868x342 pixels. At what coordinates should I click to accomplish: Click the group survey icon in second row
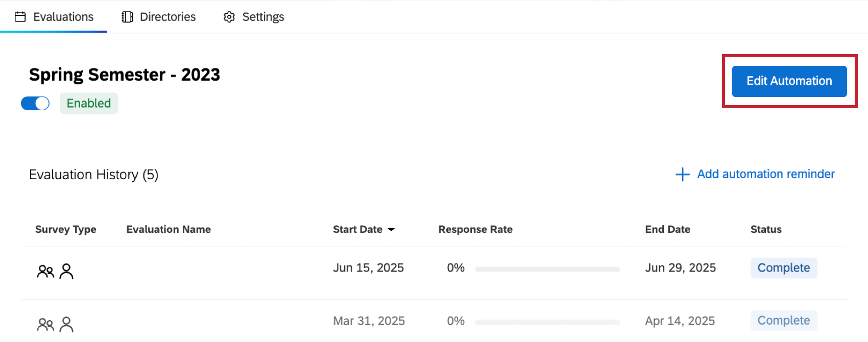coord(45,323)
